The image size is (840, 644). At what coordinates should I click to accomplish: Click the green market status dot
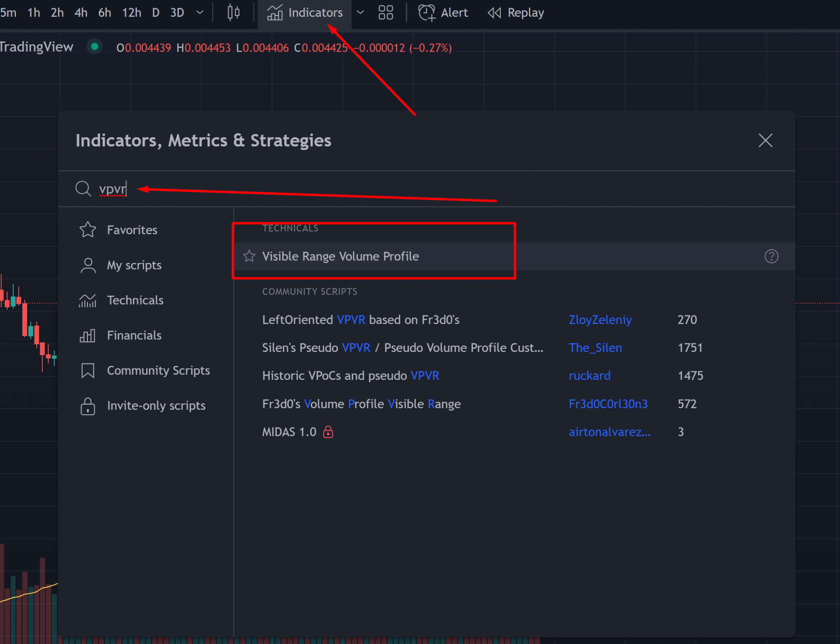(x=94, y=46)
